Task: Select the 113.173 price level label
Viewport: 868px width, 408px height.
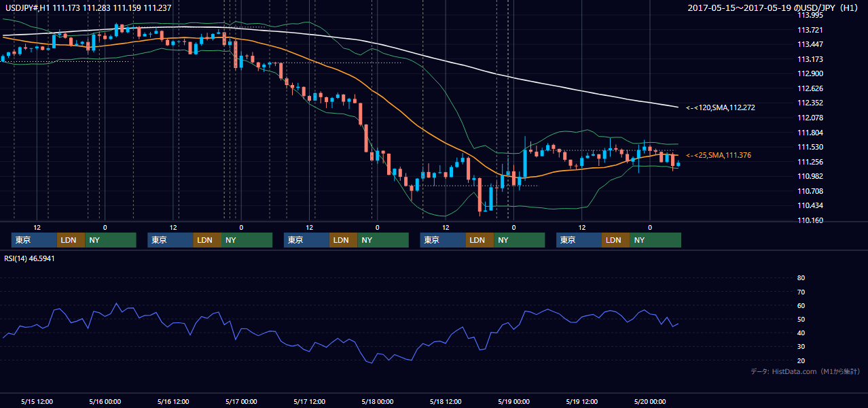Action: tap(810, 59)
